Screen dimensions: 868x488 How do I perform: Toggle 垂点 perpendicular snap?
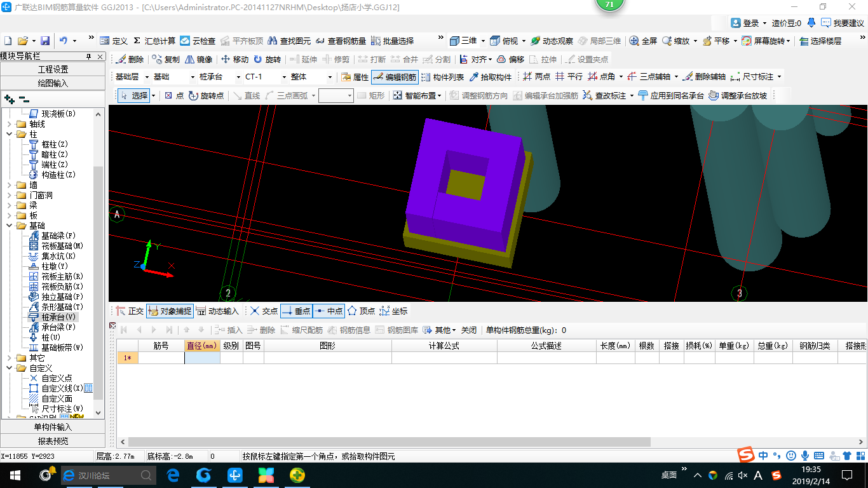296,311
